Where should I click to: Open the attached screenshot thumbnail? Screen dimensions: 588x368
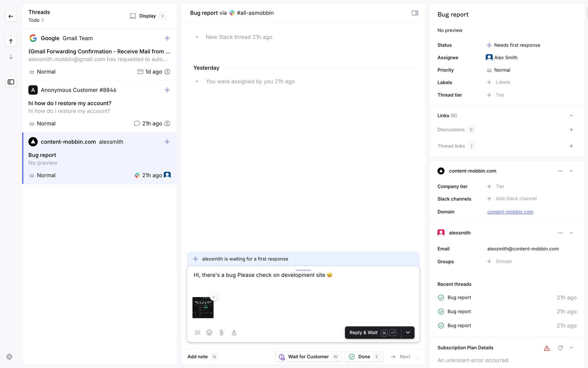pos(203,308)
